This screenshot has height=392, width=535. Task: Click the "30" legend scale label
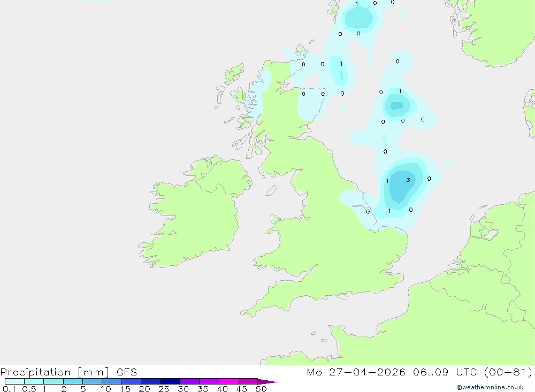183,389
